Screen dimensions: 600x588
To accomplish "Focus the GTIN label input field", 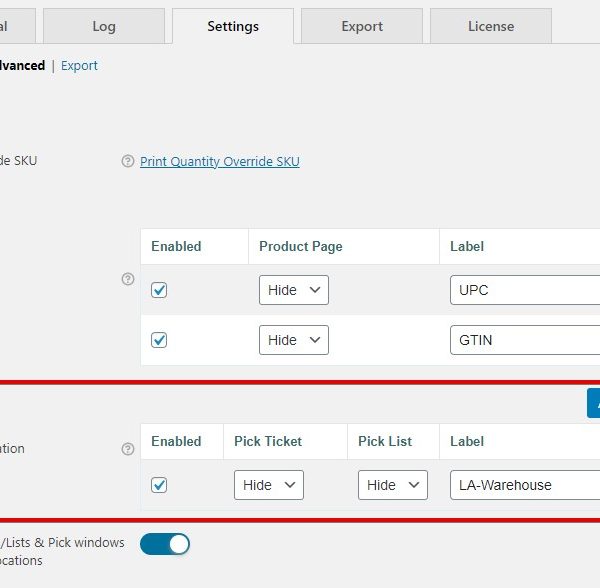I will [x=525, y=340].
